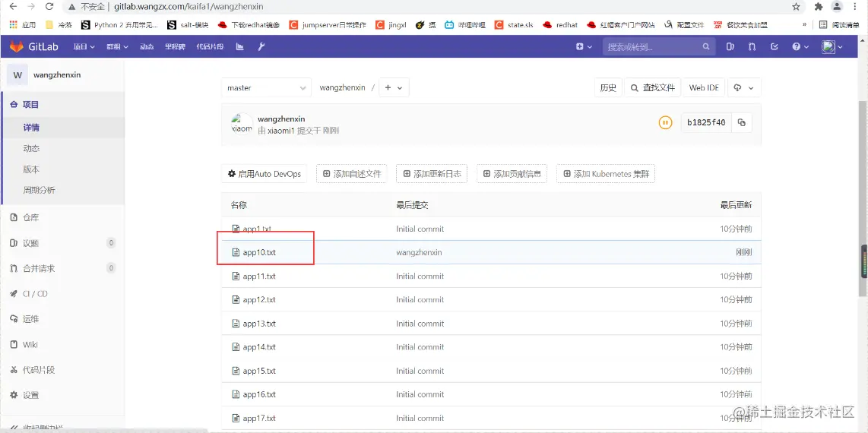This screenshot has width=868, height=433.
Task: Open the user avatar menu
Action: 832,47
